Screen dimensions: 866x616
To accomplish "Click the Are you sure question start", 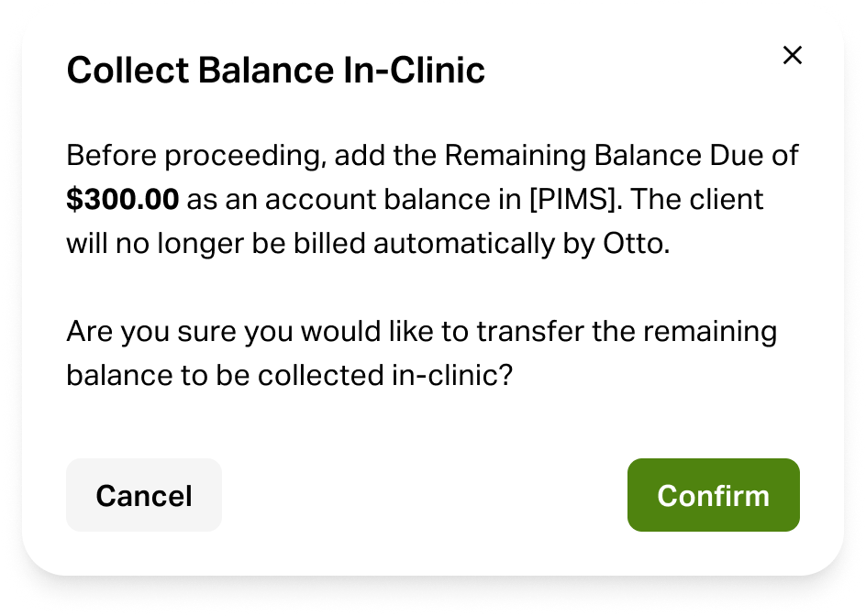I will click(151, 332).
